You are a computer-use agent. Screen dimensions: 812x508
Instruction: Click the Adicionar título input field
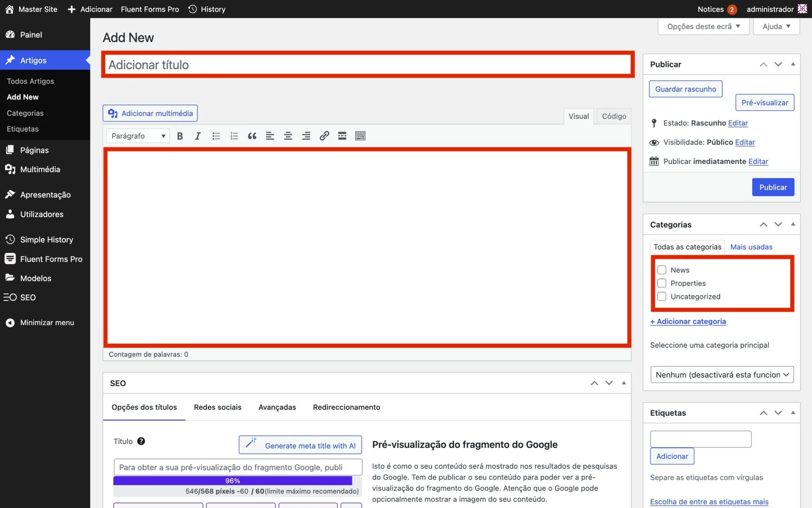pos(368,65)
